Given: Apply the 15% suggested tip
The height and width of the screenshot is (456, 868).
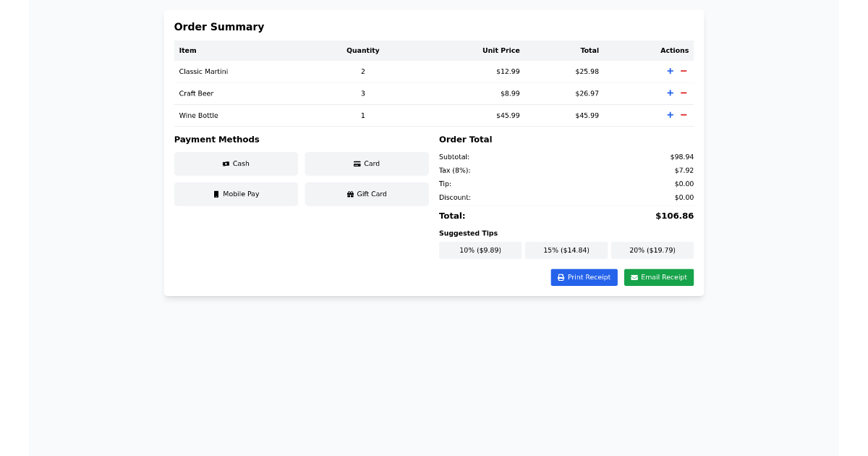Looking at the screenshot, I should pyautogui.click(x=566, y=250).
